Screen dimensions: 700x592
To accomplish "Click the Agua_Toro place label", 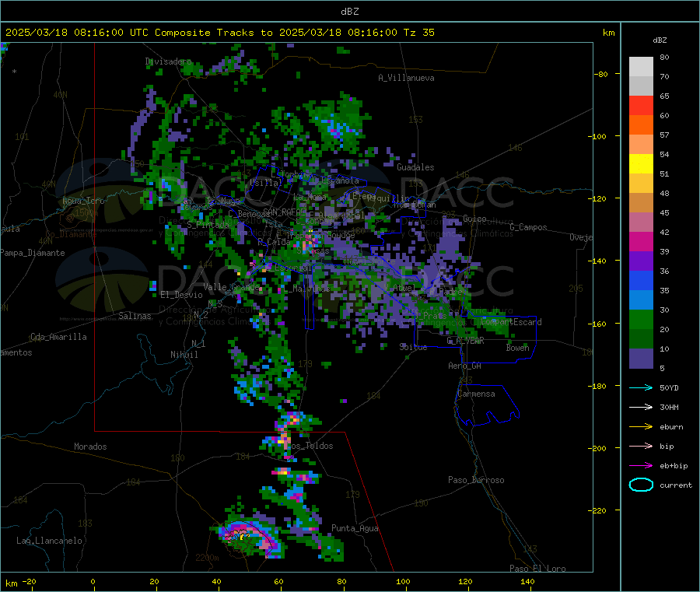I will pyautogui.click(x=83, y=201).
